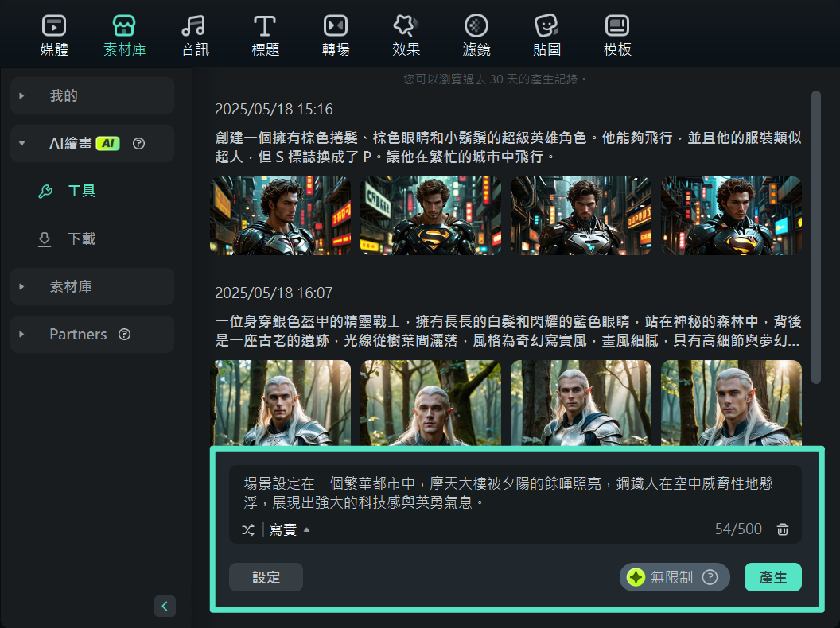The height and width of the screenshot is (628, 840).
Task: Click the vertical scrollbar of history list
Action: 816,237
